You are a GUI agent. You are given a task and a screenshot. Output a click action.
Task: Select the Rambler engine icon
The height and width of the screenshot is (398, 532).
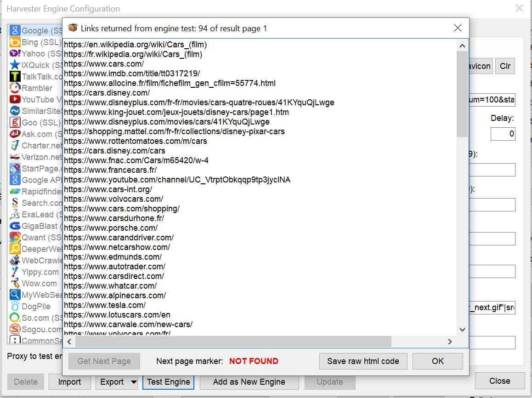click(15, 88)
